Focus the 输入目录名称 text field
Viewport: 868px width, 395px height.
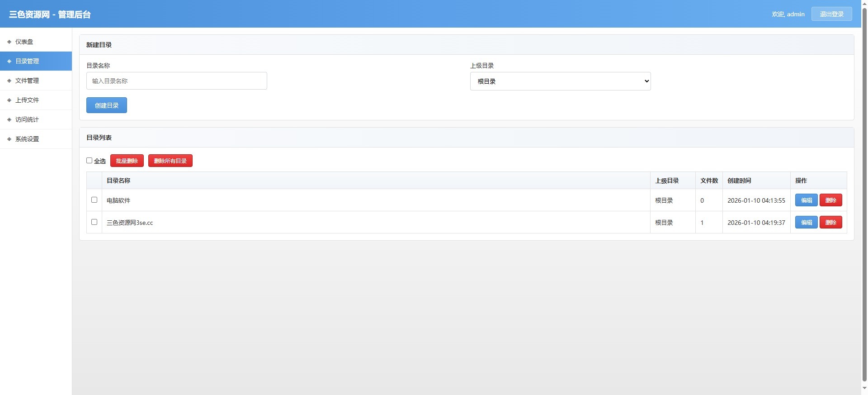176,81
